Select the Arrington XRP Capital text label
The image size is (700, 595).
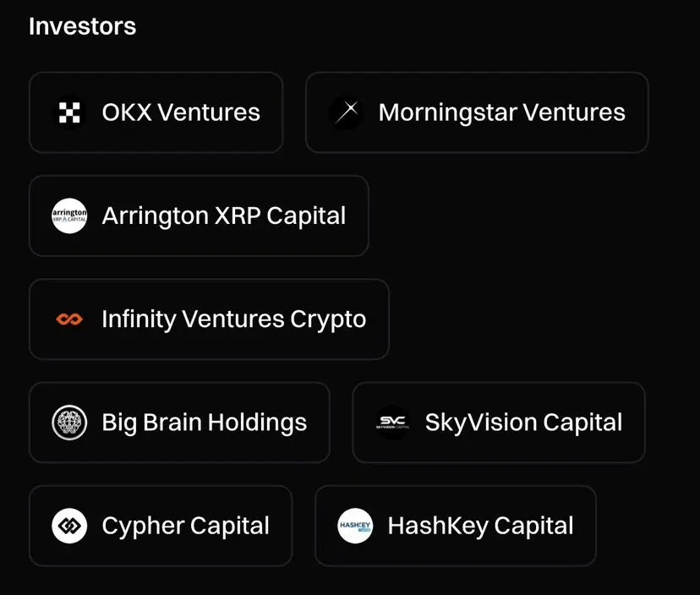pos(224,216)
